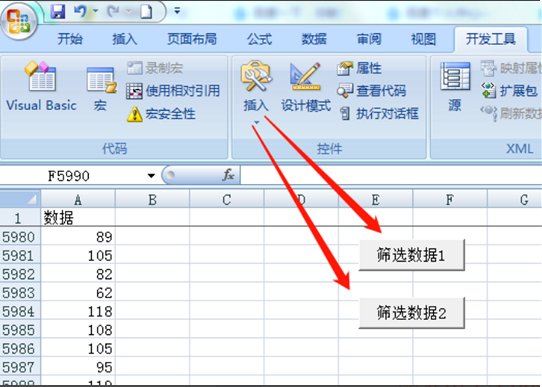Toggle 设计模式 design mode
This screenshot has height=387, width=542.
306,87
